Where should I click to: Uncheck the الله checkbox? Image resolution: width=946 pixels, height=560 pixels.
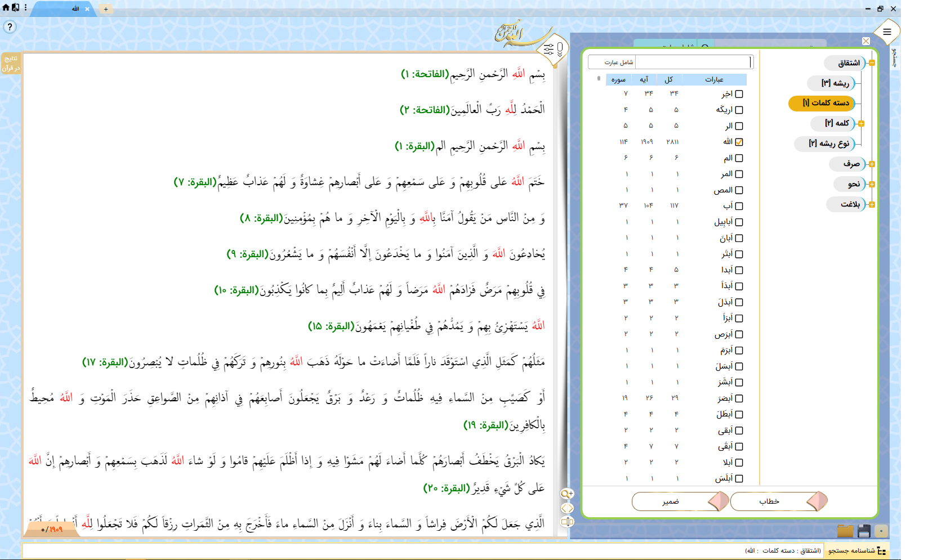click(739, 142)
